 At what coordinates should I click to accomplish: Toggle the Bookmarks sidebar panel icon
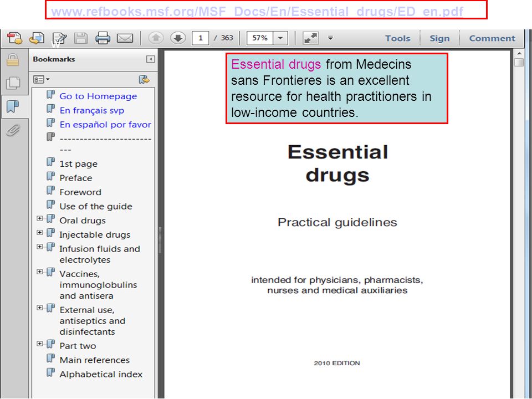(x=13, y=106)
